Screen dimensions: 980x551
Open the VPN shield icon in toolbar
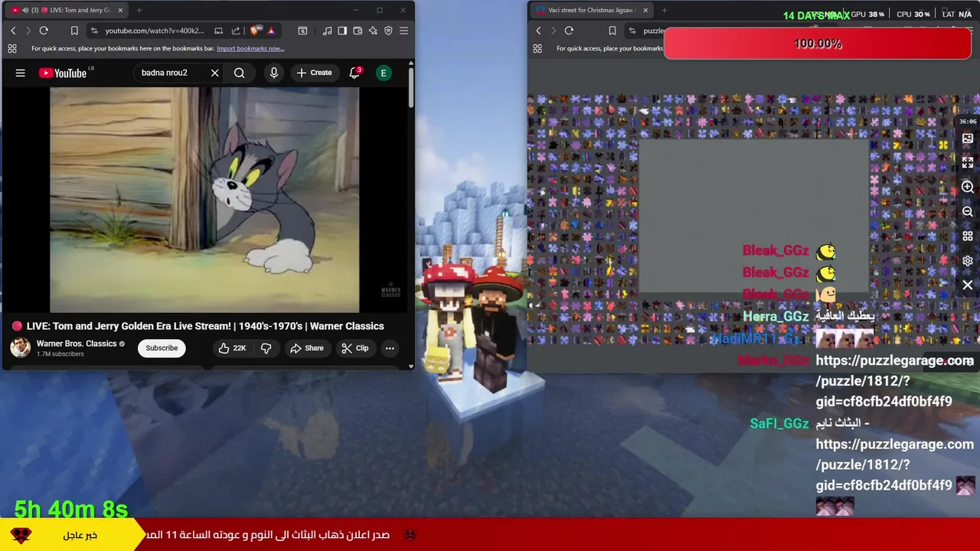(388, 31)
